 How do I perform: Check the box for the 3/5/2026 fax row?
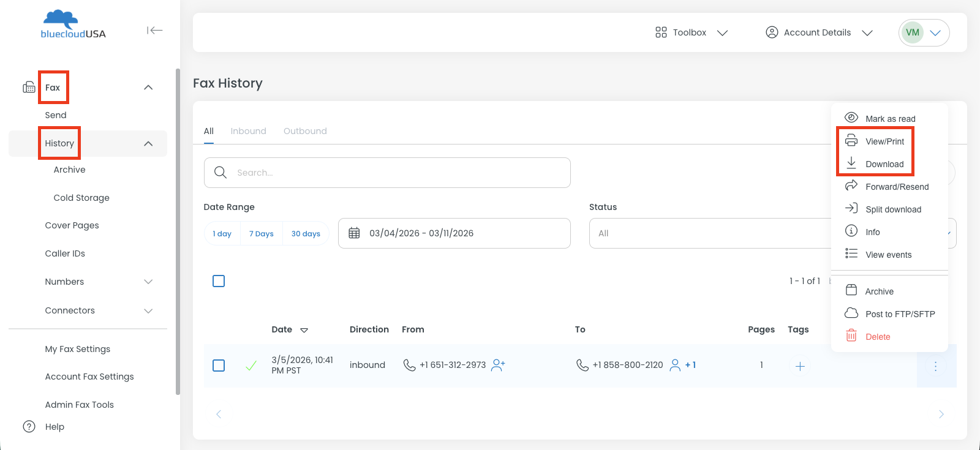tap(219, 366)
